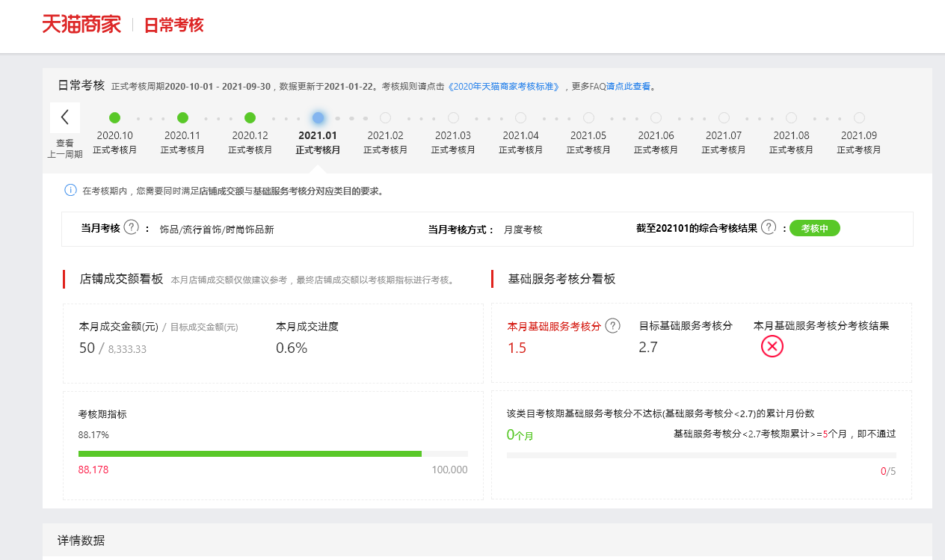
Task: Click the 88,178 indicator value
Action: [x=93, y=470]
